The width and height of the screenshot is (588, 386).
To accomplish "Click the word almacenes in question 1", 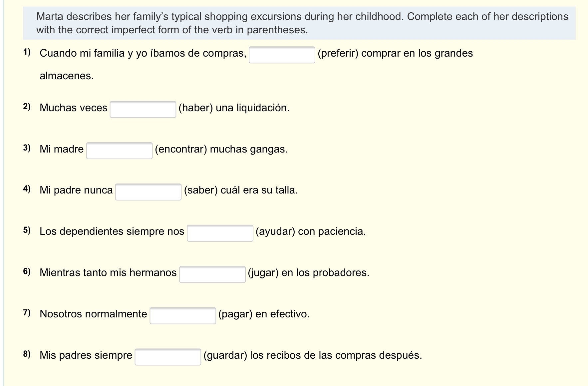I will coord(67,76).
